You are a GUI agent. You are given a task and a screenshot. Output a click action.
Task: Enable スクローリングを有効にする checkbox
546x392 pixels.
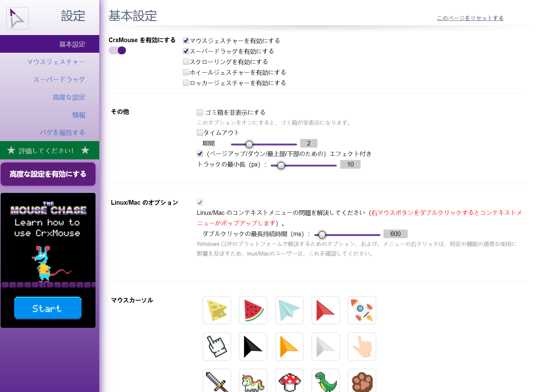click(x=186, y=62)
